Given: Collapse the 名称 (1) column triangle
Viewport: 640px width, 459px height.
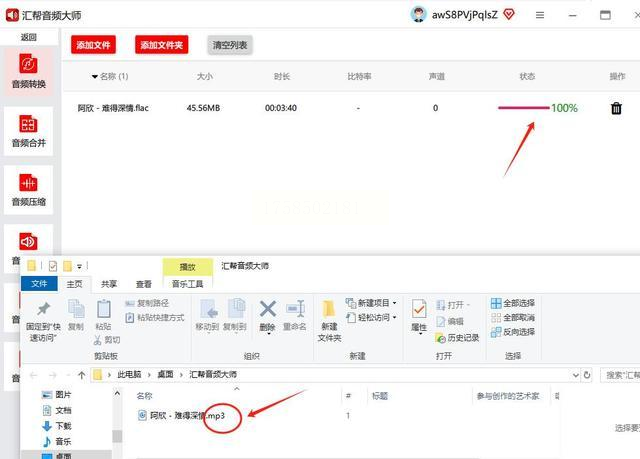Looking at the screenshot, I should pos(95,76).
